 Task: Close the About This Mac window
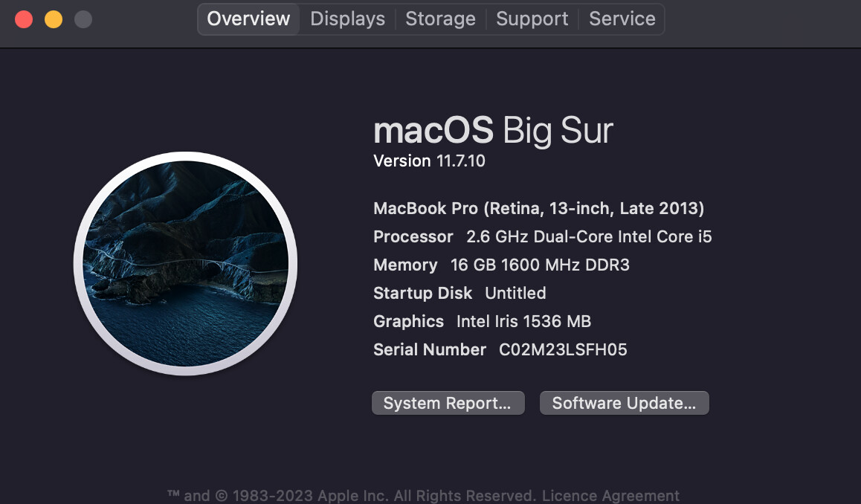click(24, 19)
